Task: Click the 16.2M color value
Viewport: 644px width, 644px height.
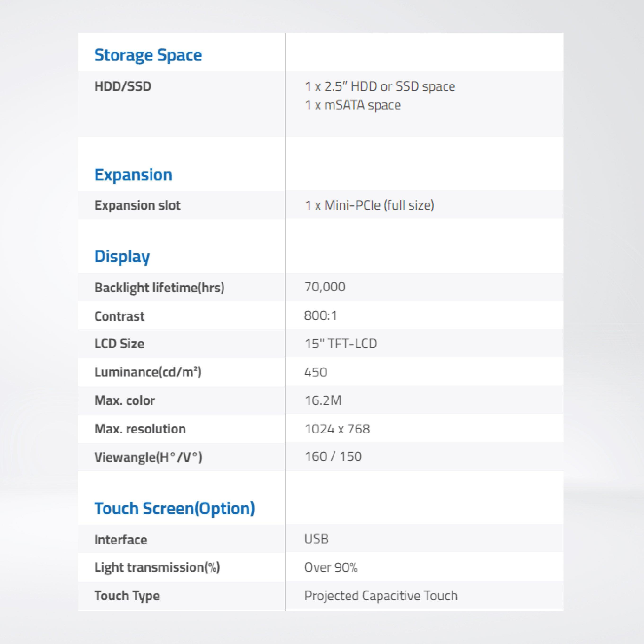Action: [323, 400]
